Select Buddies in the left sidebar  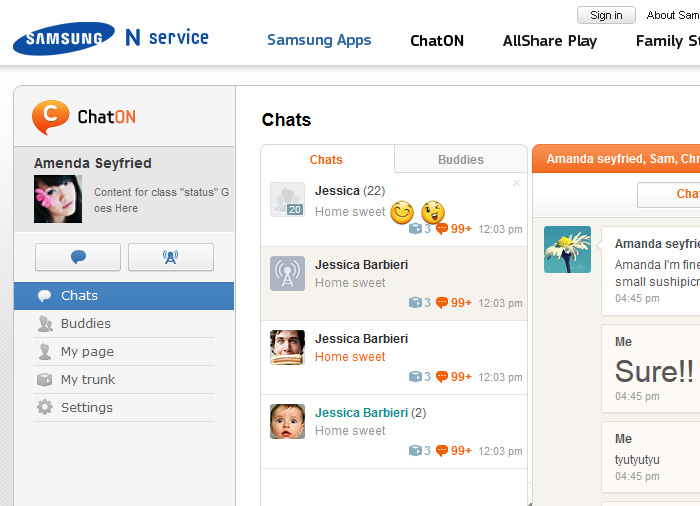[124, 324]
